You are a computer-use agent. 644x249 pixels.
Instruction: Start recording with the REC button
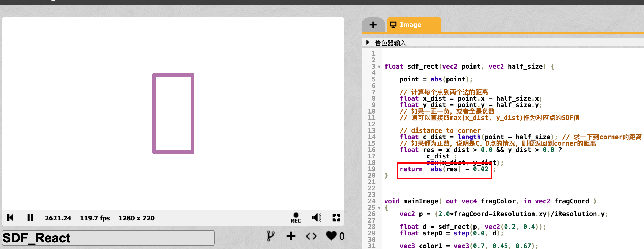tap(296, 218)
